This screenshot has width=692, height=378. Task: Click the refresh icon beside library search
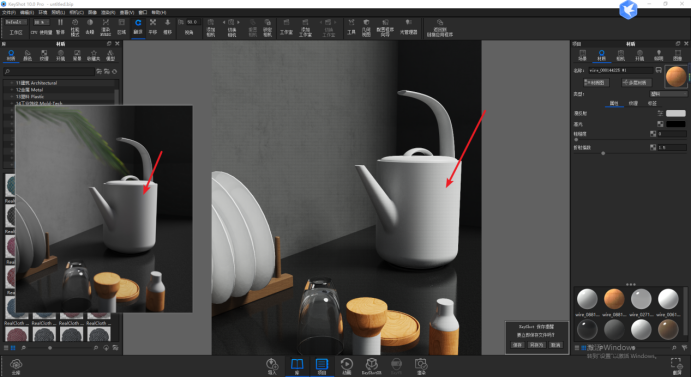pyautogui.click(x=115, y=71)
